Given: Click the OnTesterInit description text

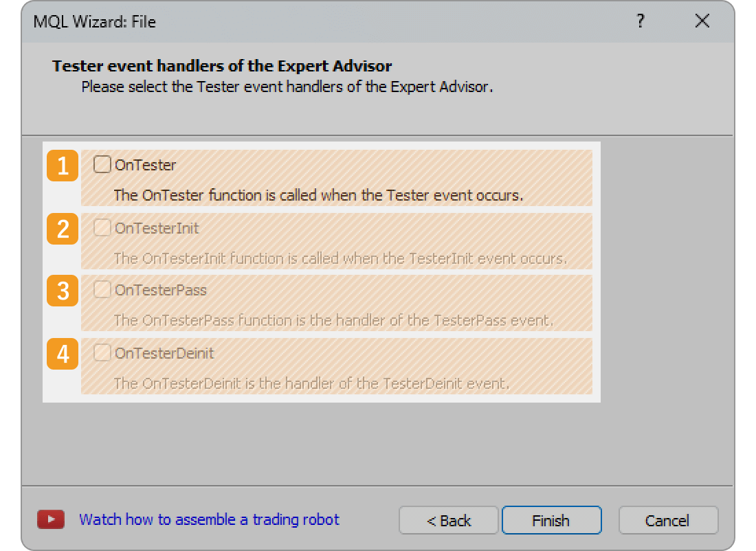Looking at the screenshot, I should pyautogui.click(x=340, y=258).
